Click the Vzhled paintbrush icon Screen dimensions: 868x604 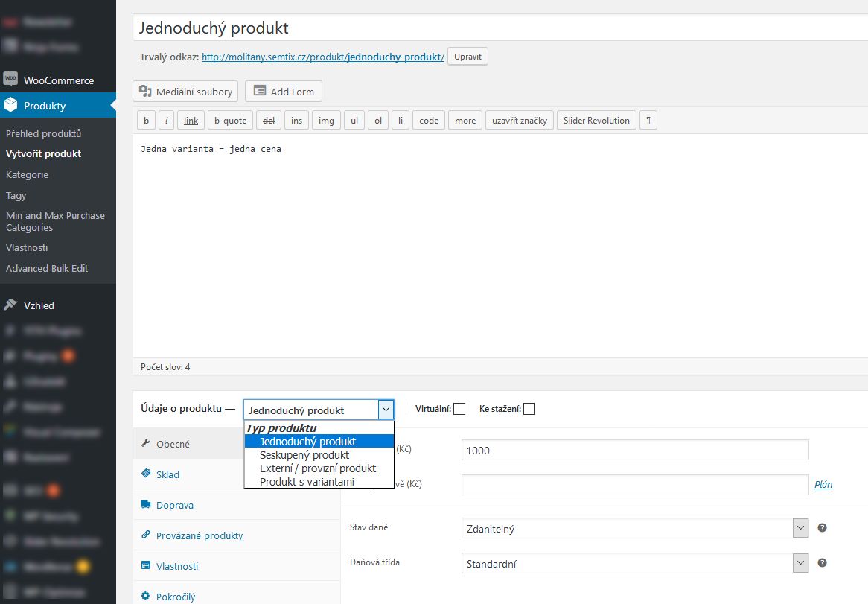point(10,305)
